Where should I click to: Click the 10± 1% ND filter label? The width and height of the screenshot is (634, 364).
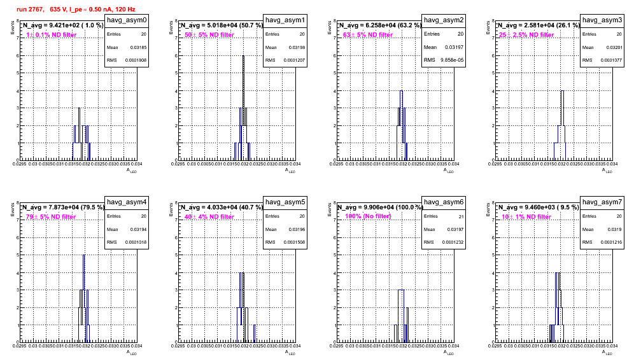[x=526, y=217]
